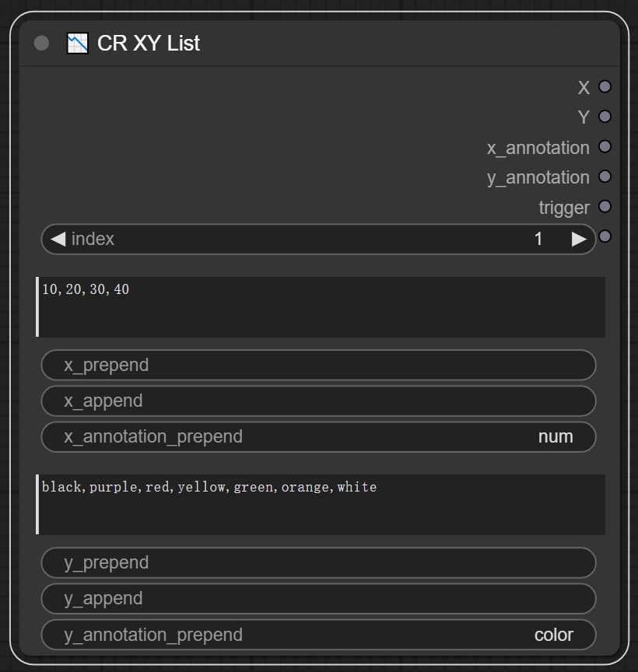Click the X list text area
Screen dimensions: 638x672
(321, 307)
